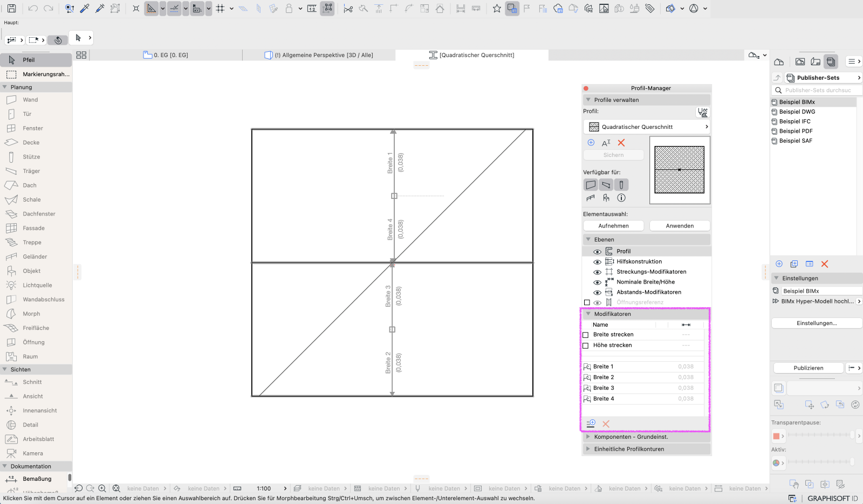Image resolution: width=863 pixels, height=504 pixels.
Task: Collapse the Modifikatoren section
Action: [x=588, y=314]
